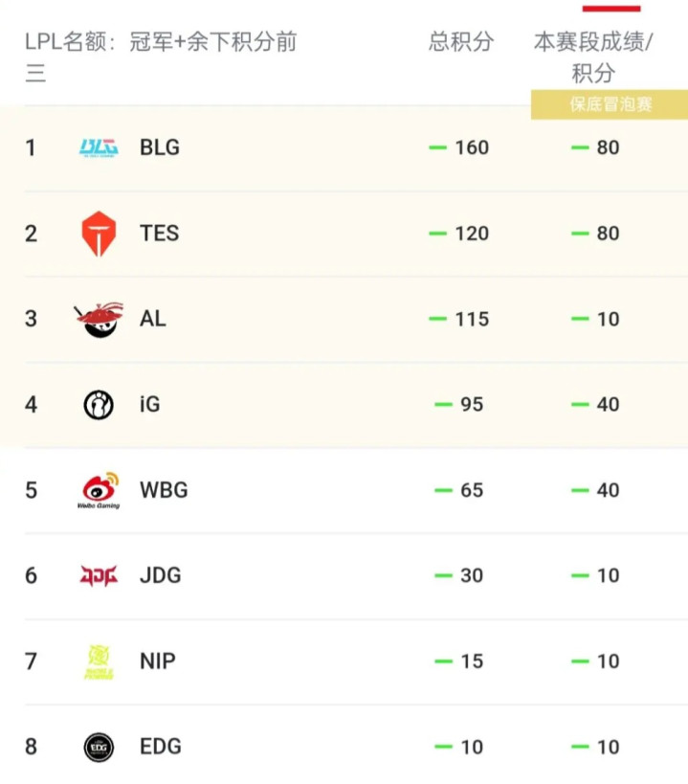688x784 pixels.
Task: Tap the 保底冒泡赛 gold badge
Action: [610, 104]
